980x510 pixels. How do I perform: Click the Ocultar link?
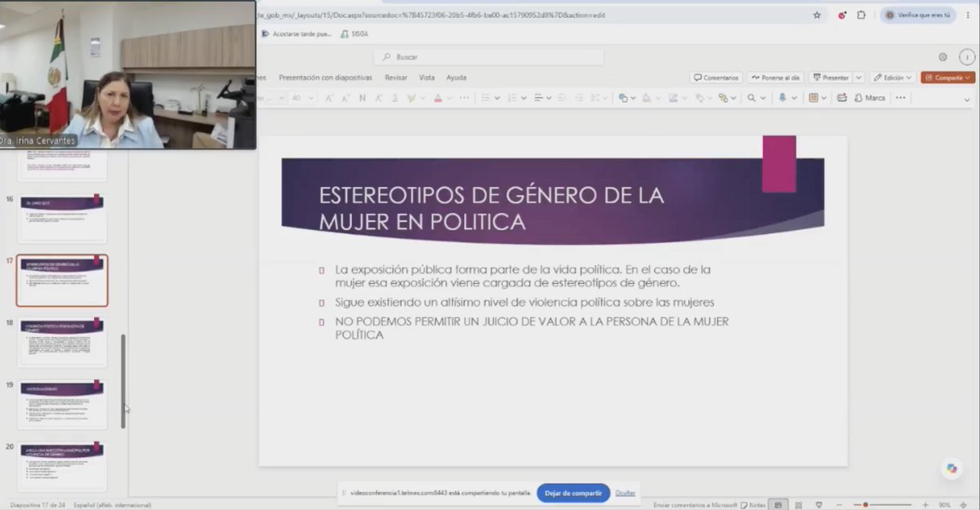click(x=625, y=493)
